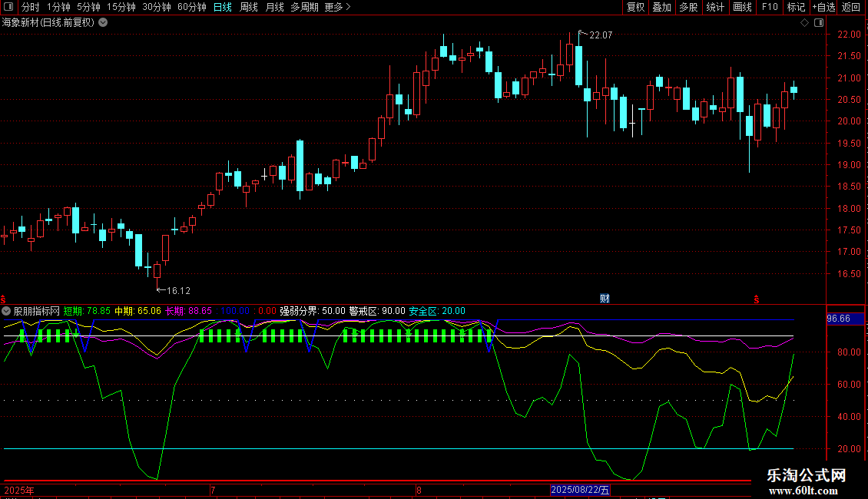Add stock with +自选 button

[x=823, y=7]
